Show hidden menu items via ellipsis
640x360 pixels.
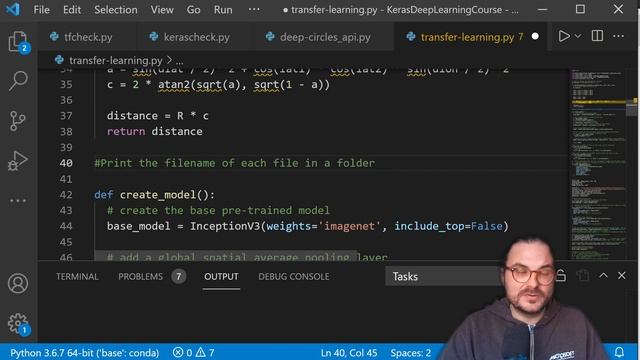[x=254, y=9]
